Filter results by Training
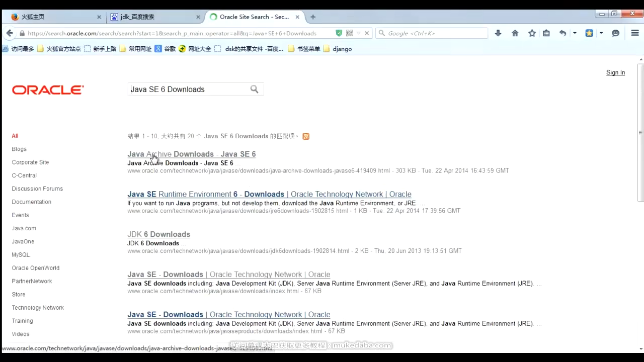Screen dimensions: 644x362 click(x=22, y=321)
